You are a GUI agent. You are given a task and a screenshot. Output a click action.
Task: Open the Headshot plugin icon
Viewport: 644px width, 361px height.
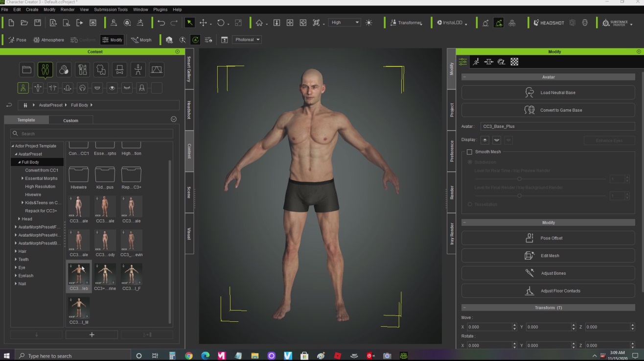(x=549, y=23)
